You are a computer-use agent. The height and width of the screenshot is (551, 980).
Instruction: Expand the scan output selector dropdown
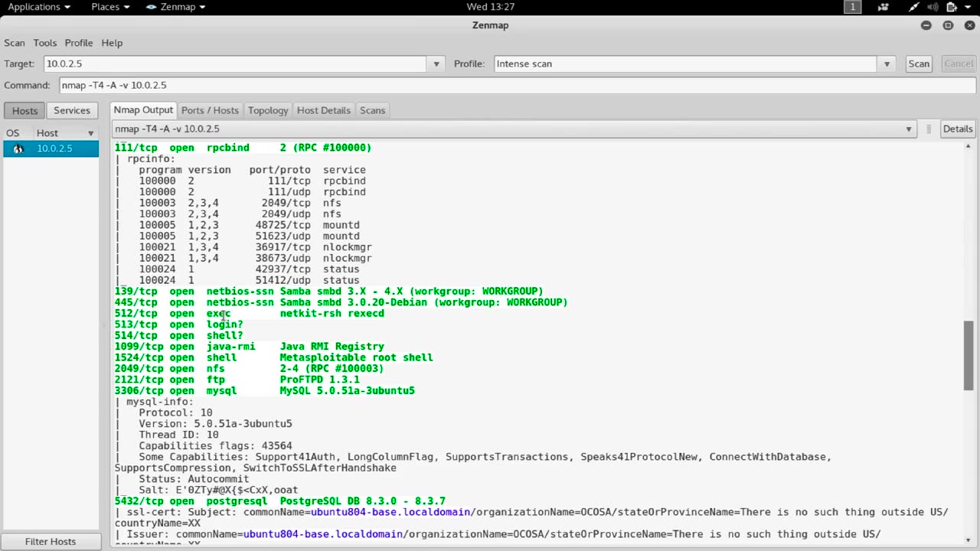(x=909, y=129)
